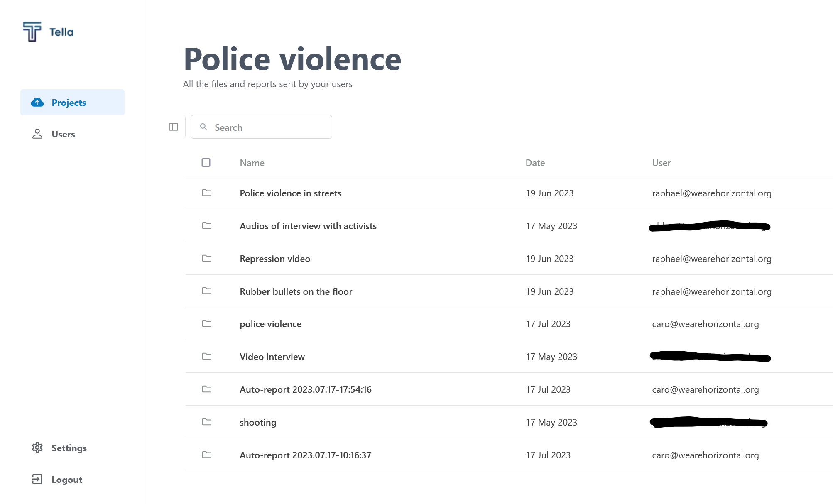The height and width of the screenshot is (504, 833).
Task: Switch to the Projects section
Action: (x=69, y=103)
